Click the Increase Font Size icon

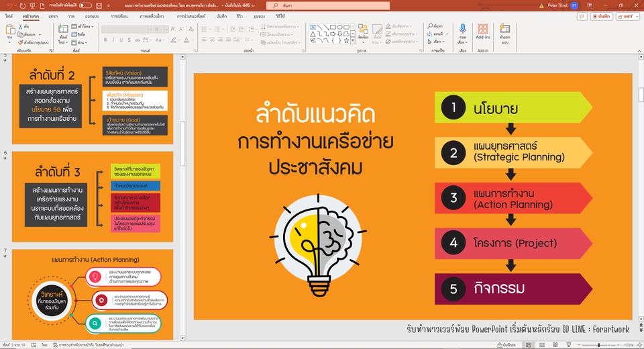[173, 29]
